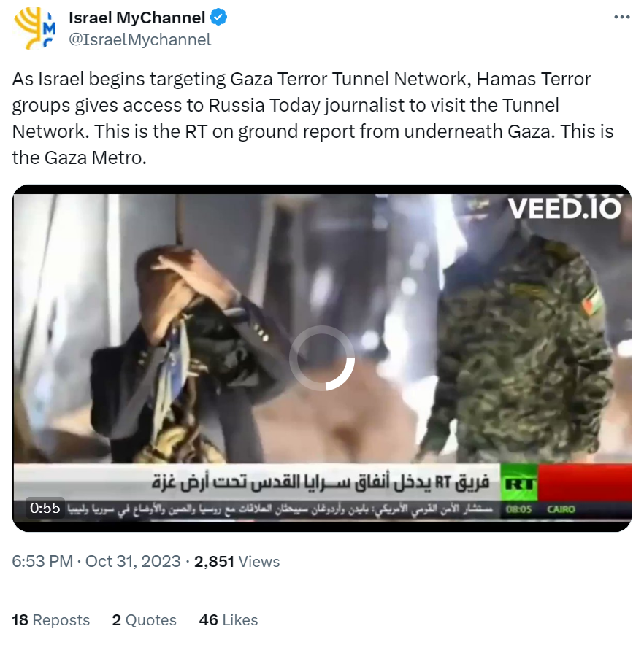644x645 pixels.
Task: Open the @IsraelMychannel handle link
Action: point(139,39)
